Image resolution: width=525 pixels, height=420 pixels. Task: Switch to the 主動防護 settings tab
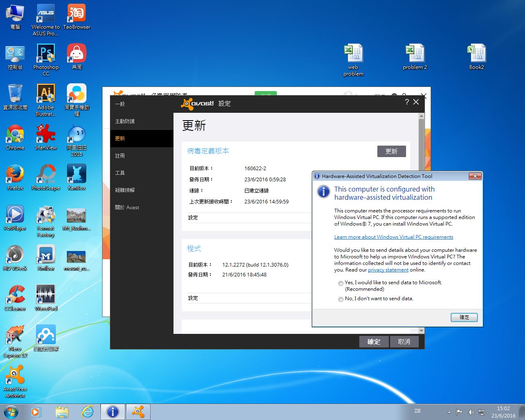point(125,121)
